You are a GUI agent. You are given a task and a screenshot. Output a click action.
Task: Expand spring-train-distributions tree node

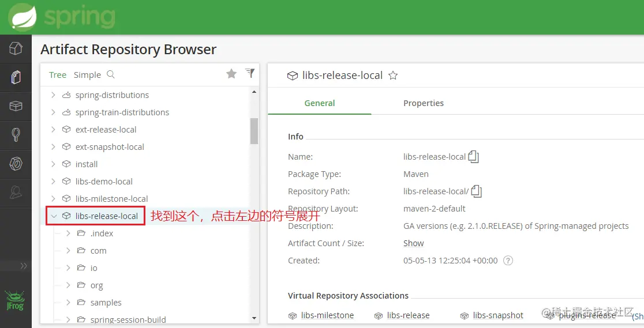pos(53,112)
